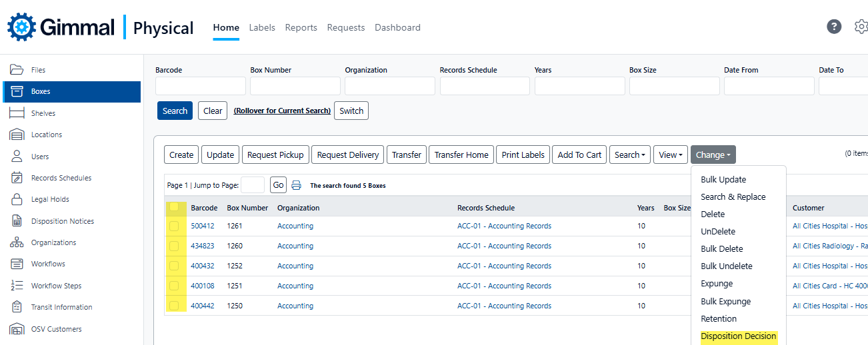
Task: Click the Users person icon
Action: click(x=17, y=157)
